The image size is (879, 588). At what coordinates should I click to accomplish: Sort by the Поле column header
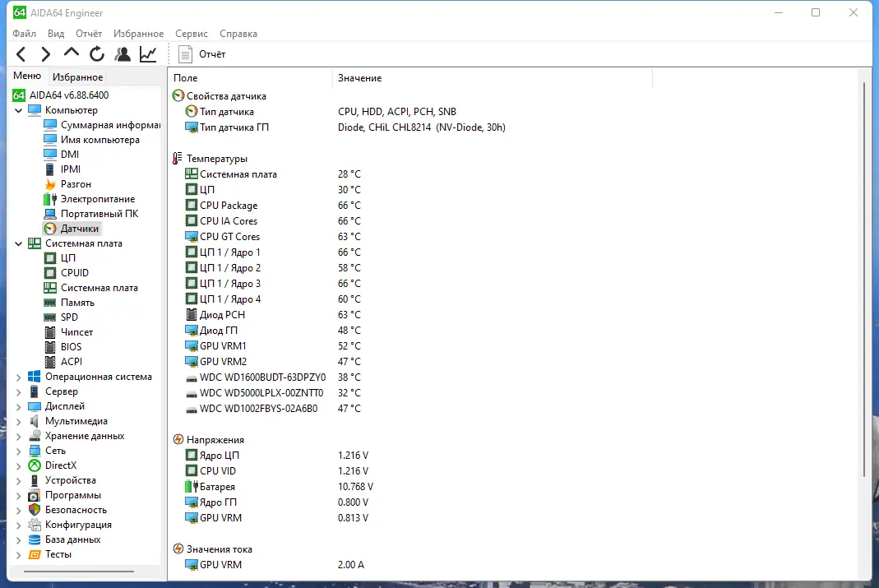pos(249,78)
